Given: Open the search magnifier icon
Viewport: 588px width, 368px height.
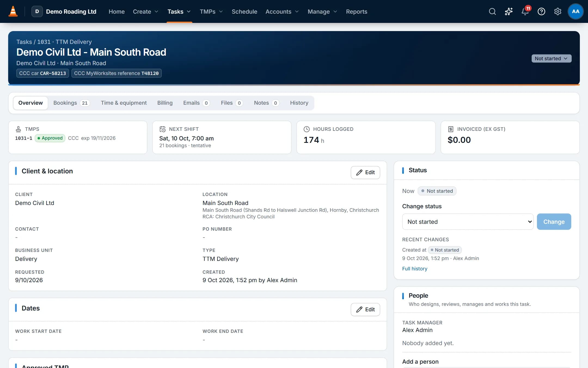Looking at the screenshot, I should tap(492, 11).
